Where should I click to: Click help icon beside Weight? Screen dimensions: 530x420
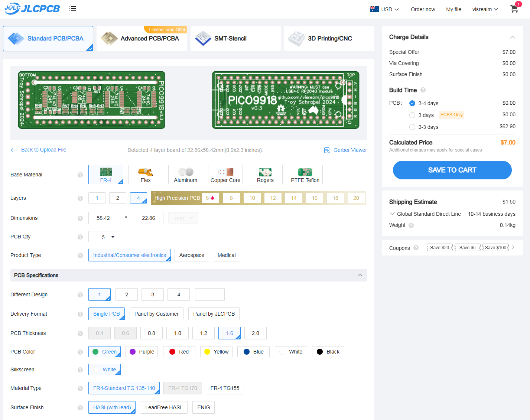click(x=411, y=225)
